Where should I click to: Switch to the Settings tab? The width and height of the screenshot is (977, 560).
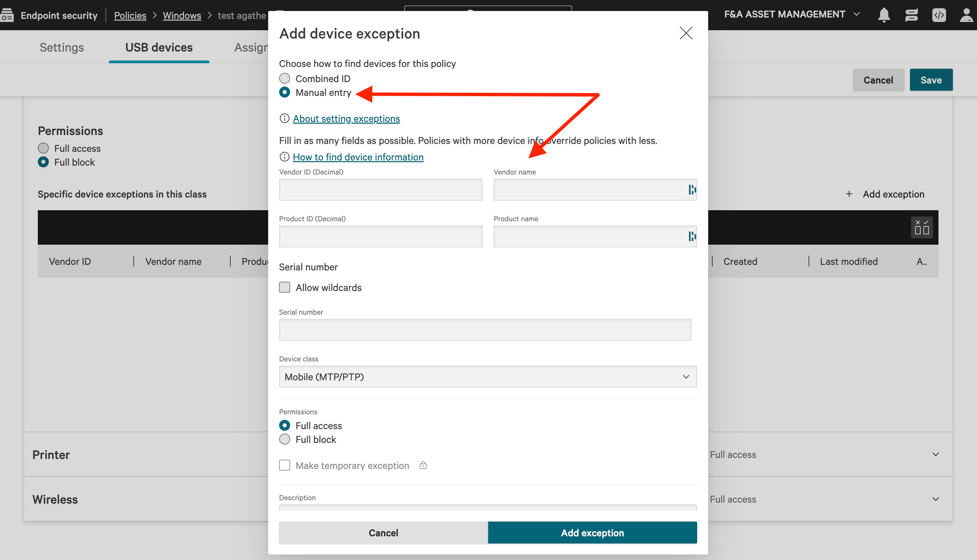pos(61,47)
